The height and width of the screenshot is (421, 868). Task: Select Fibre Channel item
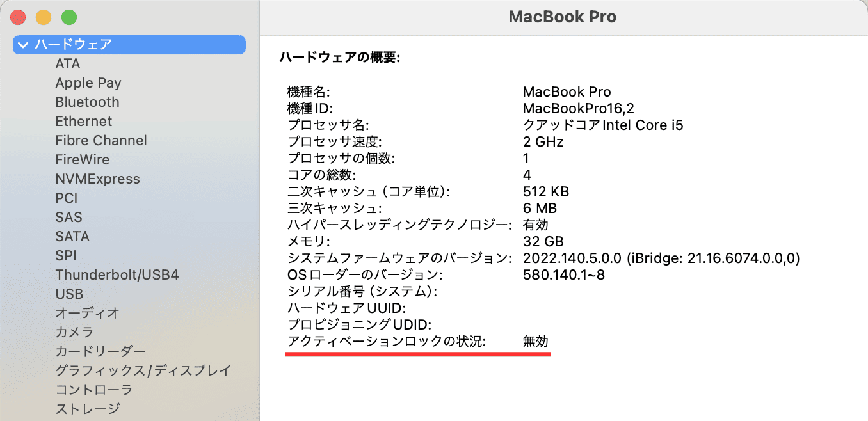(101, 141)
